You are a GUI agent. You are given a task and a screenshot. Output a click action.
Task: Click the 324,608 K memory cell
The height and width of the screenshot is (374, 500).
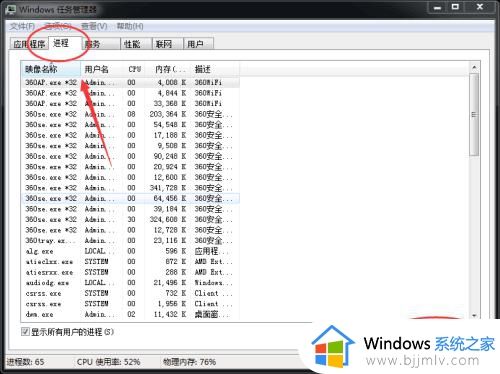coord(168,219)
